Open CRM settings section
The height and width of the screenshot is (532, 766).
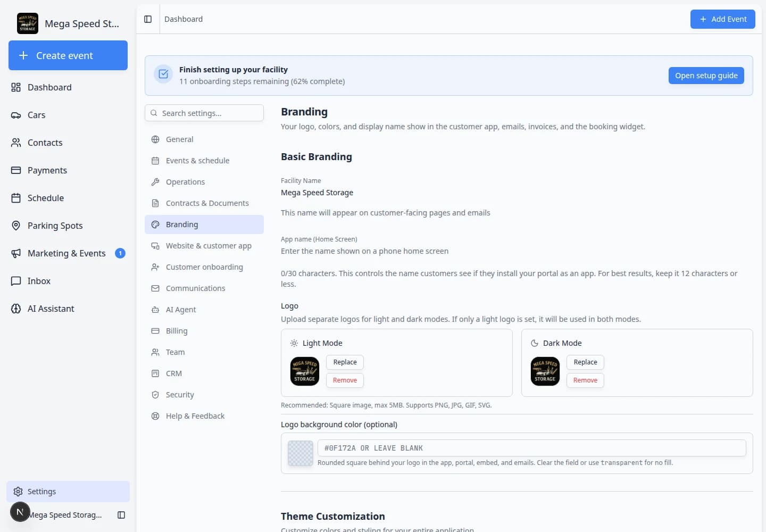tap(204, 373)
